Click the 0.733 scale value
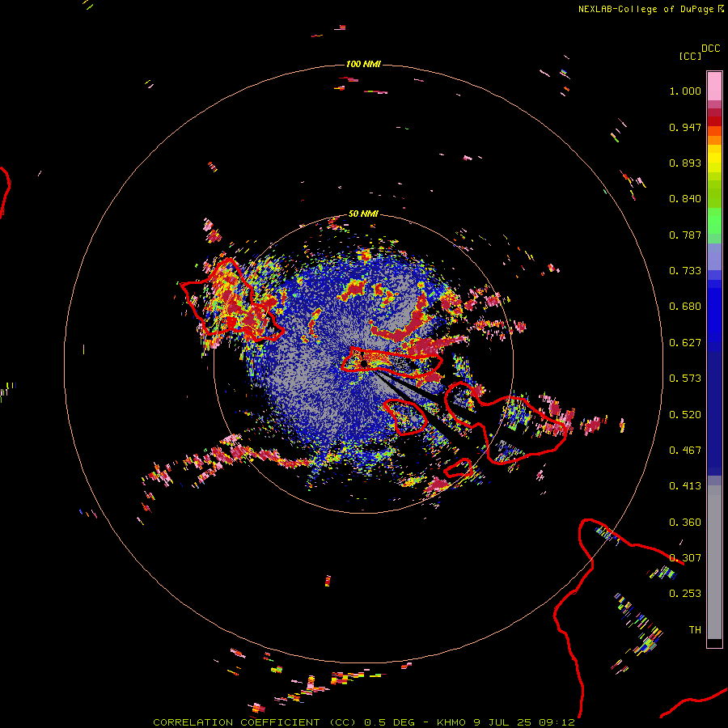Image resolution: width=728 pixels, height=728 pixels. pos(685,271)
